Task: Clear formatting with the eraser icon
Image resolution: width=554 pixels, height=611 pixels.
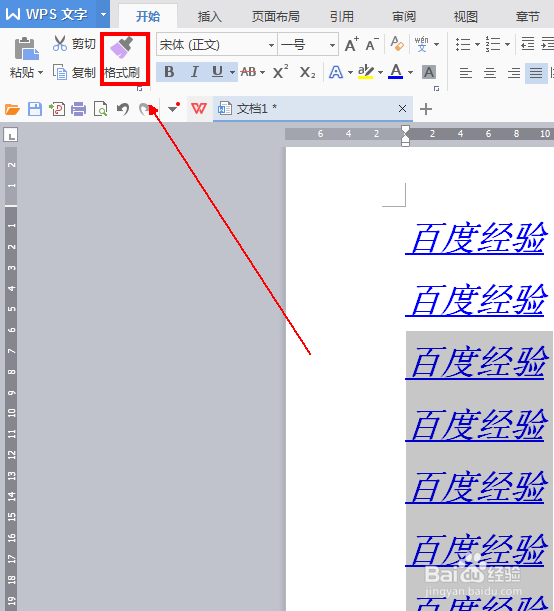Action: (x=397, y=44)
